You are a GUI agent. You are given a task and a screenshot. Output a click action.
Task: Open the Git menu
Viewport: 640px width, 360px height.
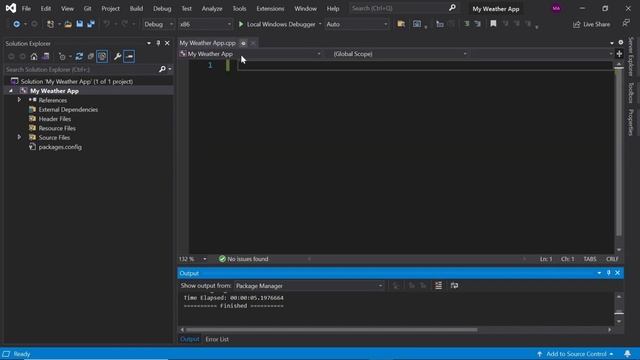click(x=87, y=9)
